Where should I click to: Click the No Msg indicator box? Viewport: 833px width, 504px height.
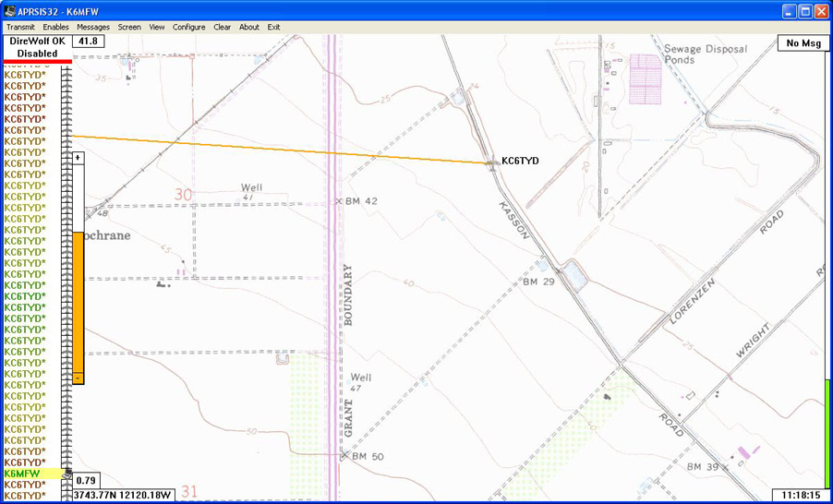tap(803, 42)
